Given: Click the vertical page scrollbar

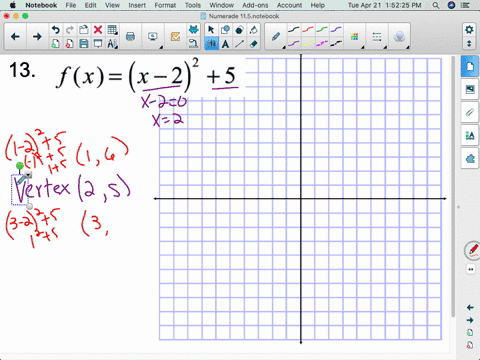Looking at the screenshot, I should pyautogui.click(x=453, y=187).
